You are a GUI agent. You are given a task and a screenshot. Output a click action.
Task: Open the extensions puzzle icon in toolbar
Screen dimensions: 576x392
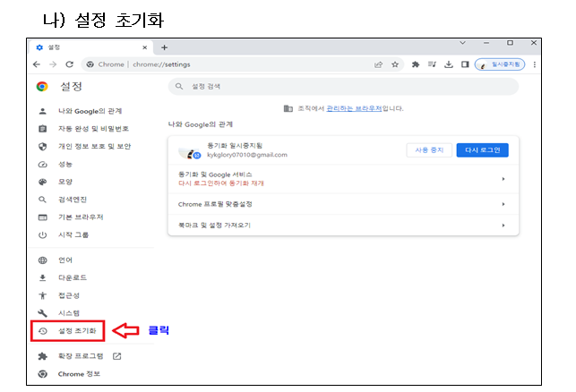(x=416, y=64)
